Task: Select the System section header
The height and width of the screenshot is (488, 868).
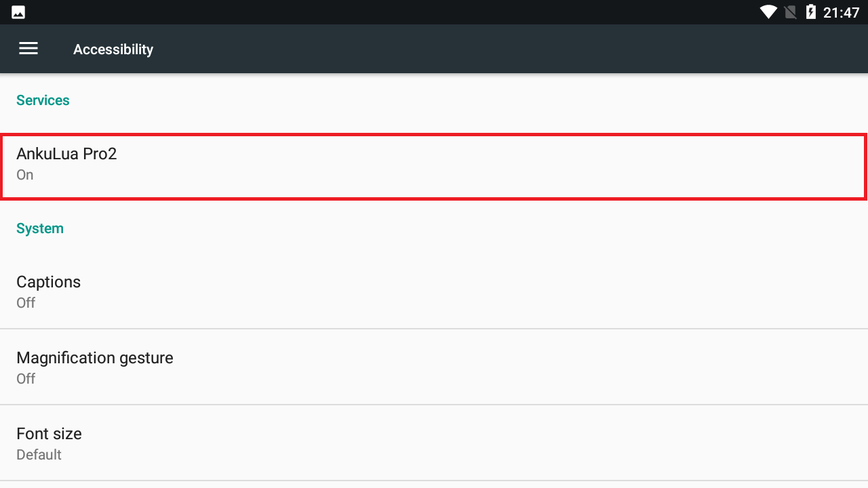Action: click(40, 228)
